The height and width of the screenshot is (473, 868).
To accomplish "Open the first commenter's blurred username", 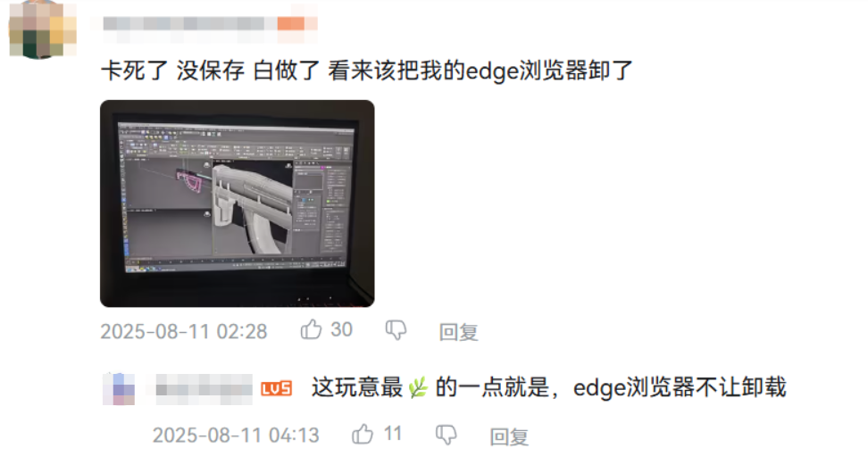I will coord(189,24).
